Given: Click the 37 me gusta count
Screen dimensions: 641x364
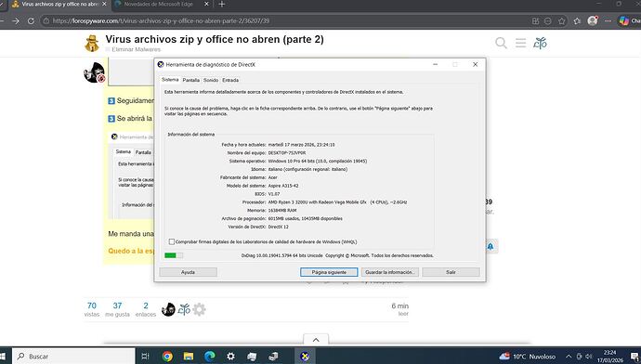Looking at the screenshot, I should pos(117,309).
